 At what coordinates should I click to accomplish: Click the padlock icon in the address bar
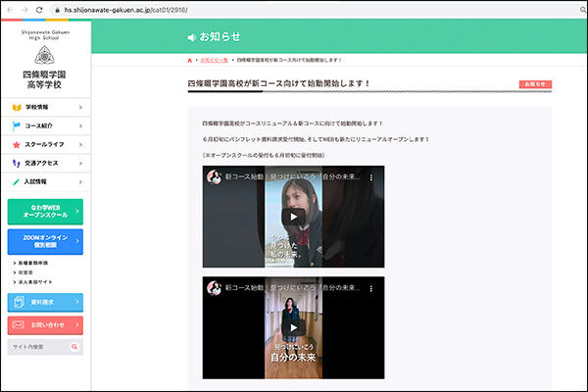click(58, 10)
